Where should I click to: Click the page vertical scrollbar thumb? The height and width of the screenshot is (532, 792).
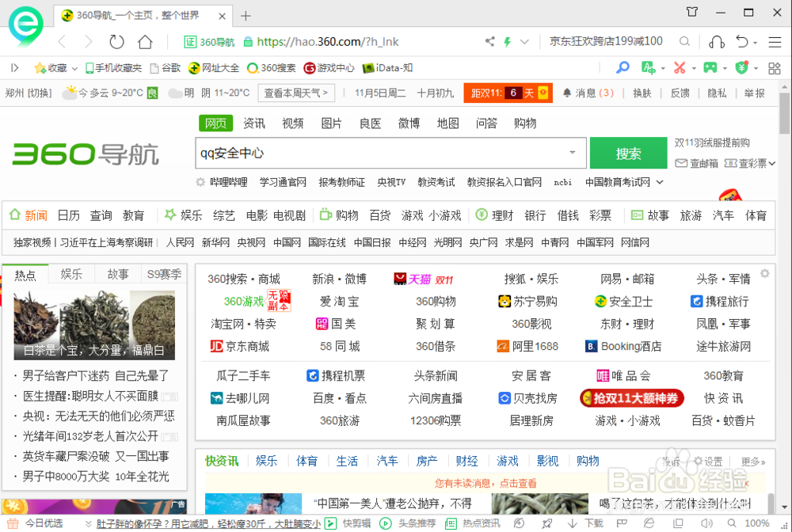(x=784, y=113)
